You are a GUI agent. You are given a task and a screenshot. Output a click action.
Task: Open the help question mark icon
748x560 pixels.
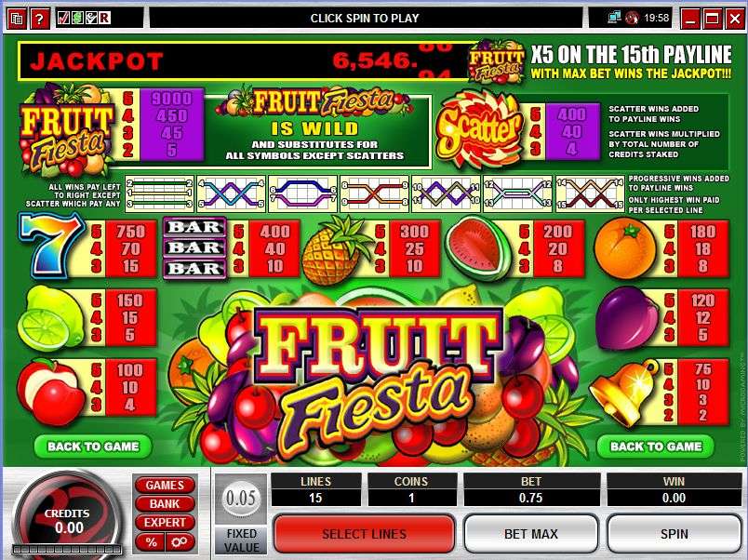point(39,19)
